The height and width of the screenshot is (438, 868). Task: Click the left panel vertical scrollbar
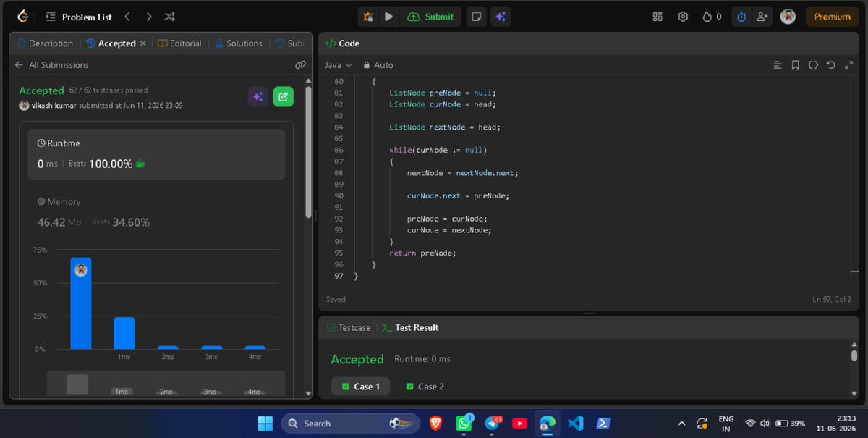[309, 152]
